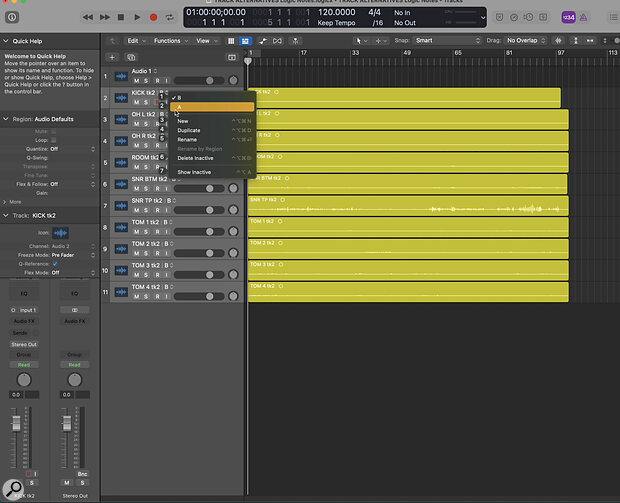Click the Audio 1 track volume slider
Image resolution: width=620 pixels, height=503 pixels.
click(x=199, y=81)
